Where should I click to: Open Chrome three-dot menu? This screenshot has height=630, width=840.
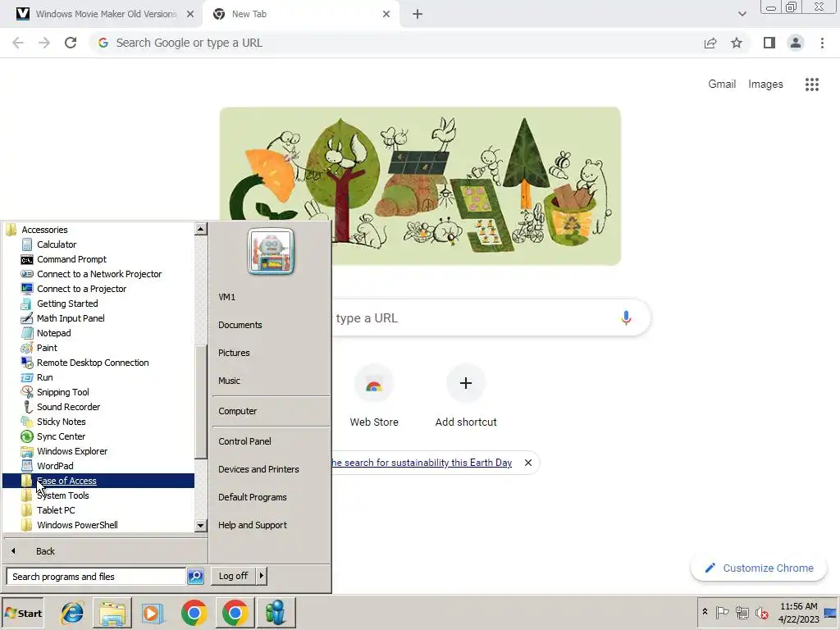pos(822,43)
